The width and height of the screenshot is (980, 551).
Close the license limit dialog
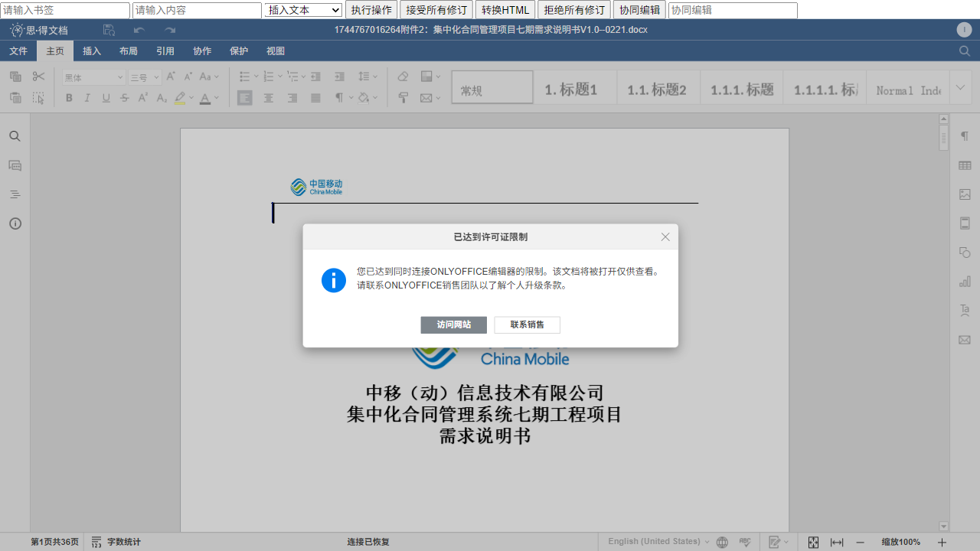click(x=665, y=237)
